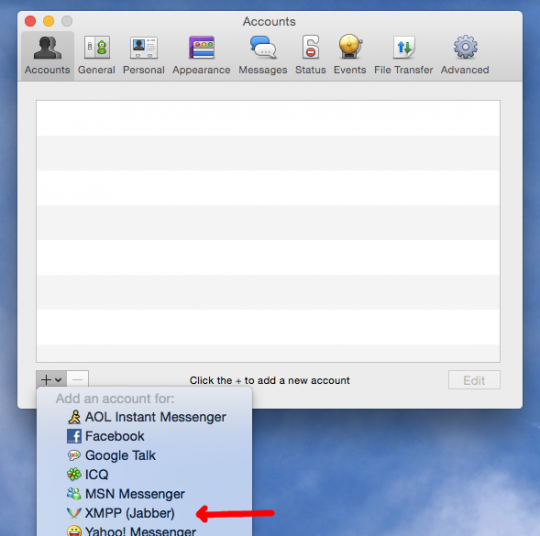This screenshot has height=536, width=540.
Task: Show the File Transfer preferences
Action: [x=403, y=55]
